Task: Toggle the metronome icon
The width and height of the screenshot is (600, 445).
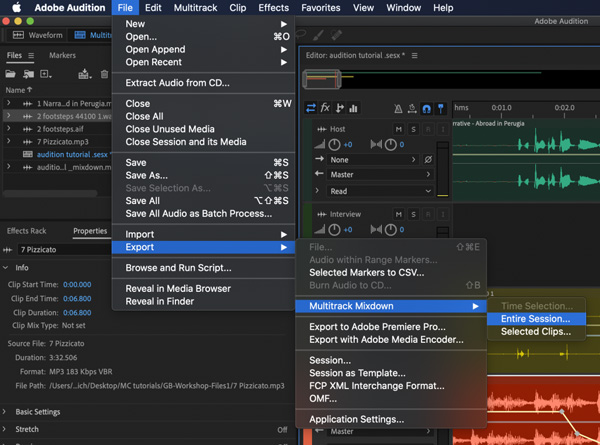Action: (398, 109)
